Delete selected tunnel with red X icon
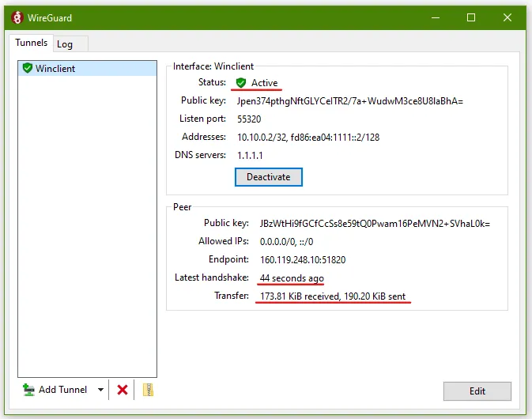 click(123, 390)
